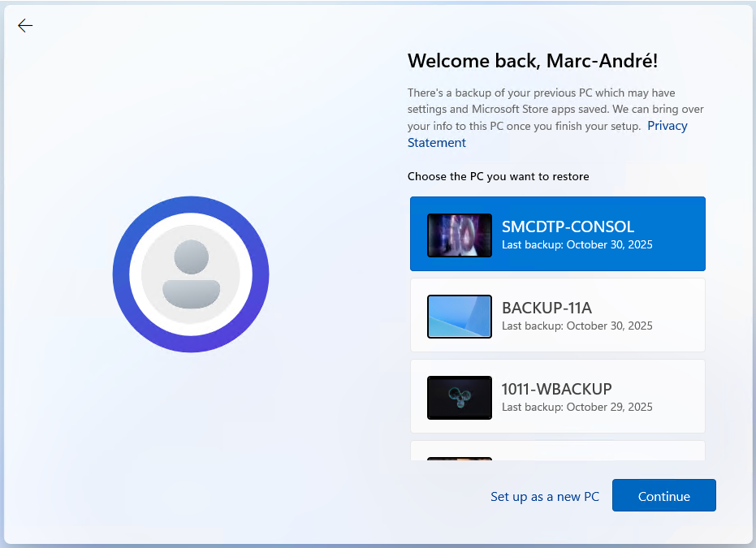Choose the BACKUP-11A PC name

(x=546, y=308)
